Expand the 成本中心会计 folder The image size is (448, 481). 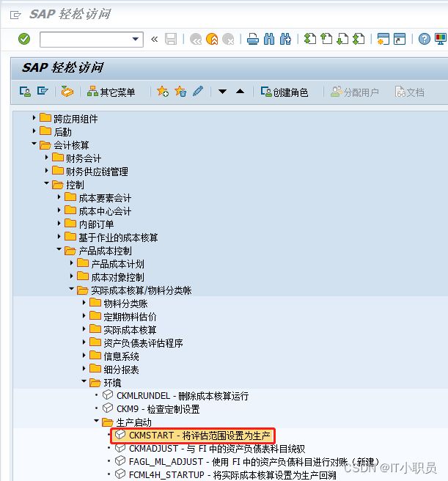point(60,211)
